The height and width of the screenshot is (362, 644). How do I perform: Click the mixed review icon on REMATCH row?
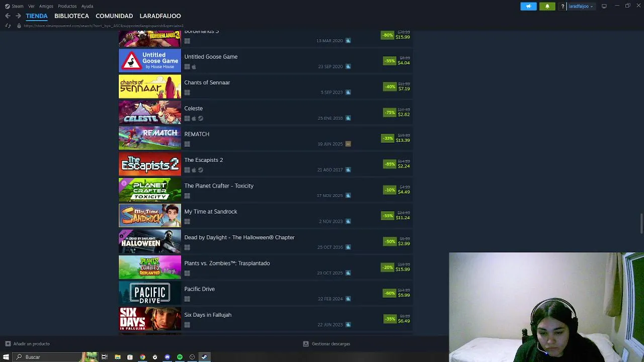348,144
